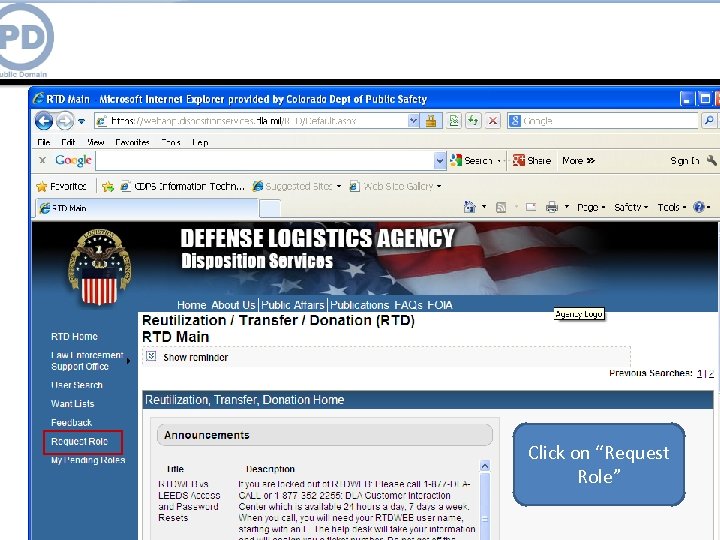Click User Search in the sidebar
Screen dimensions: 720x540
coord(77,385)
